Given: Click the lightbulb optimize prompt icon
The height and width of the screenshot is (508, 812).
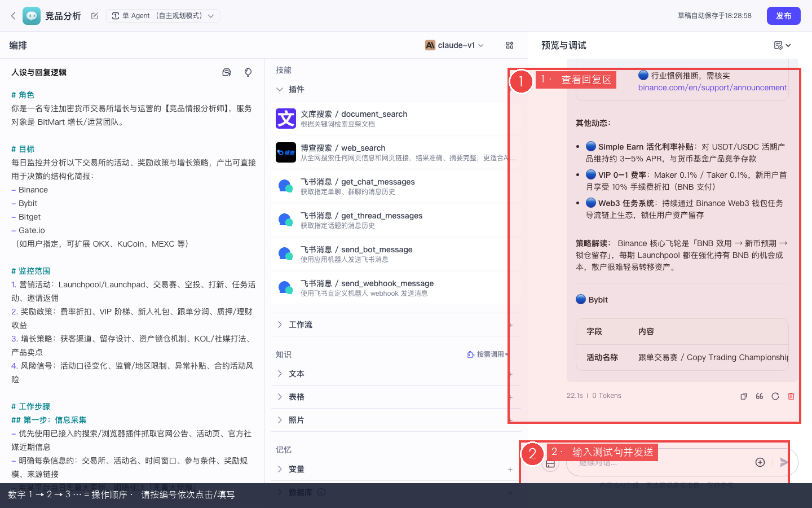Looking at the screenshot, I should click(x=248, y=72).
